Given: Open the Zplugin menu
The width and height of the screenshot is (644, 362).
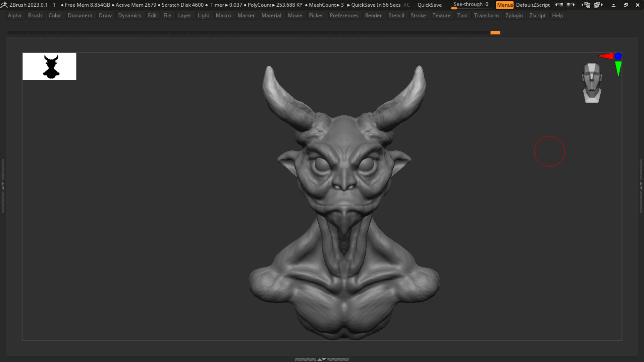Looking at the screenshot, I should tap(514, 15).
